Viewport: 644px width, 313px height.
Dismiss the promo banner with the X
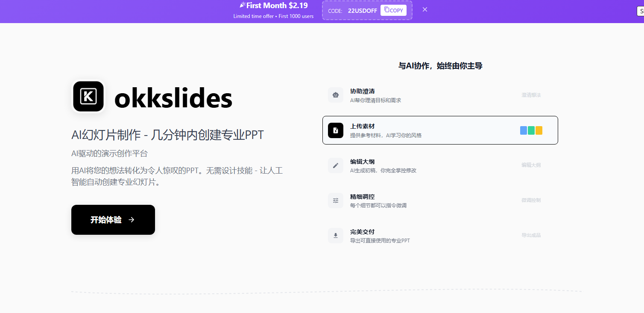click(425, 9)
